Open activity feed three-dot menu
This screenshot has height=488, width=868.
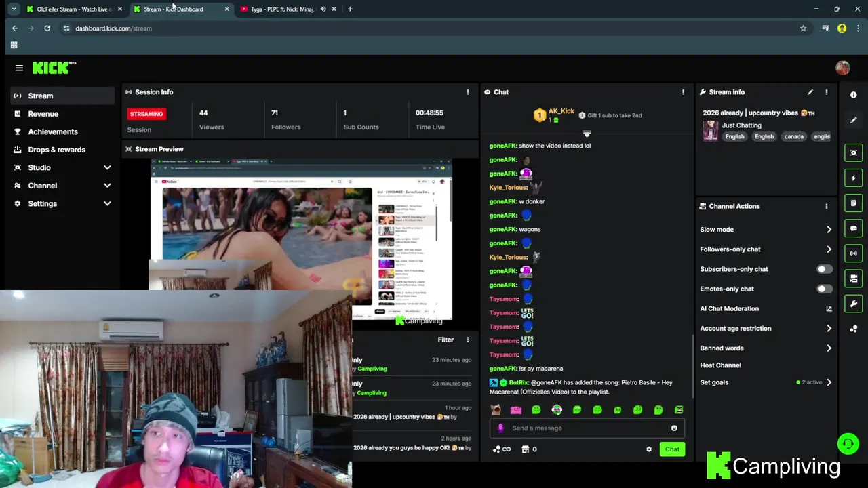point(467,340)
